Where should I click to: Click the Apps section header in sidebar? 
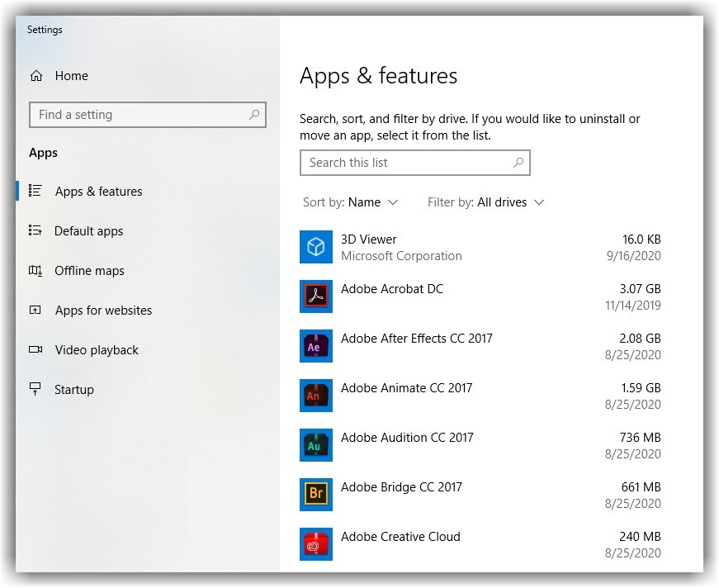(x=43, y=153)
